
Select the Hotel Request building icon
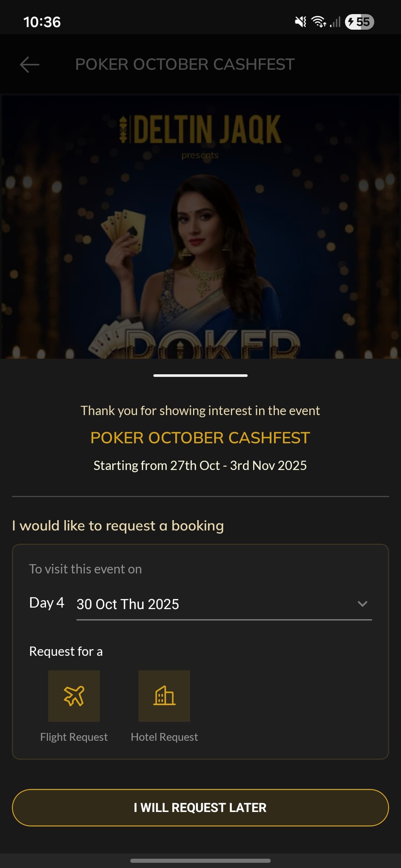(x=164, y=696)
